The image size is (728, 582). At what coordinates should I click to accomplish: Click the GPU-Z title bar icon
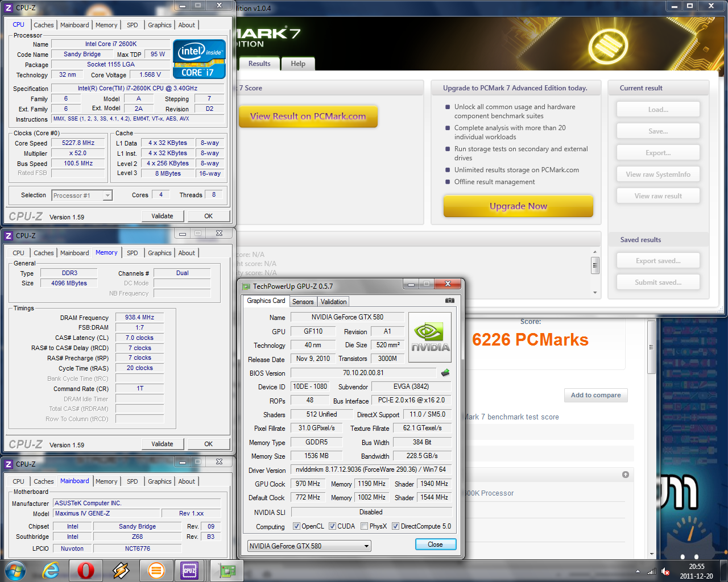246,286
